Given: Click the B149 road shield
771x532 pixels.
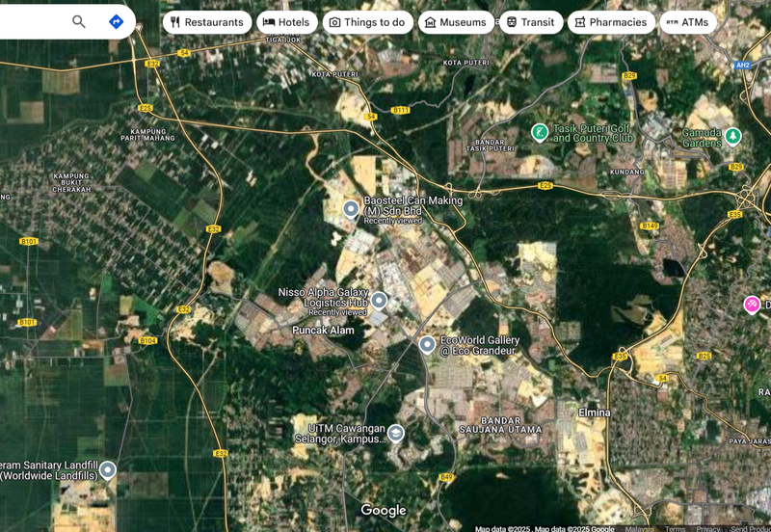Looking at the screenshot, I should pyautogui.click(x=650, y=226).
